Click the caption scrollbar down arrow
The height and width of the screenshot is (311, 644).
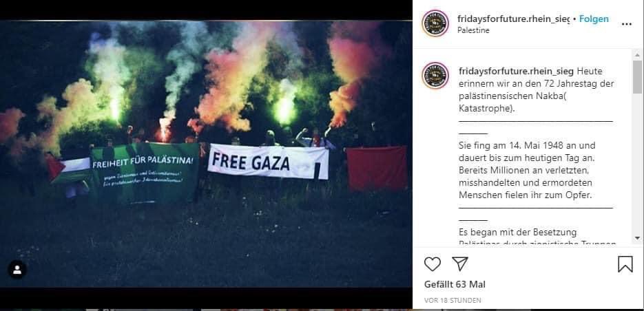click(x=637, y=238)
